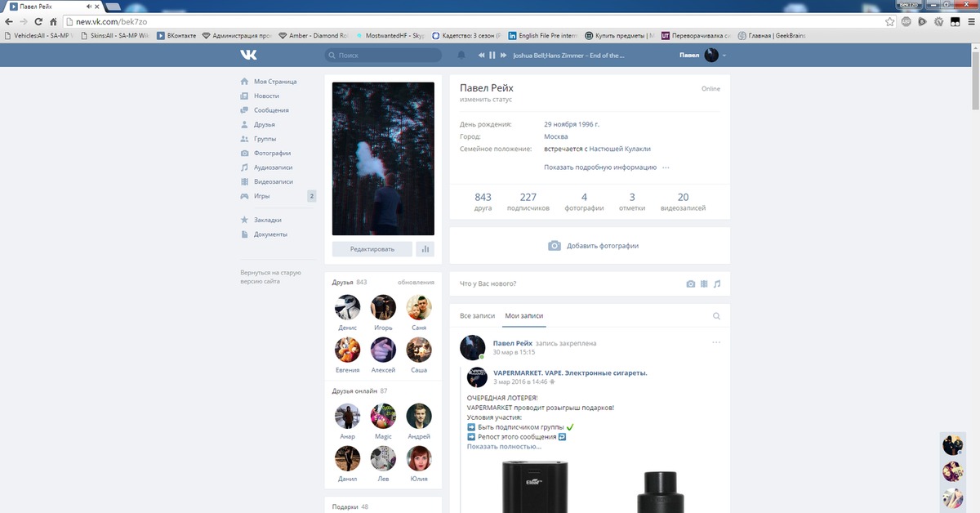Open Игры in the sidebar

tap(261, 196)
